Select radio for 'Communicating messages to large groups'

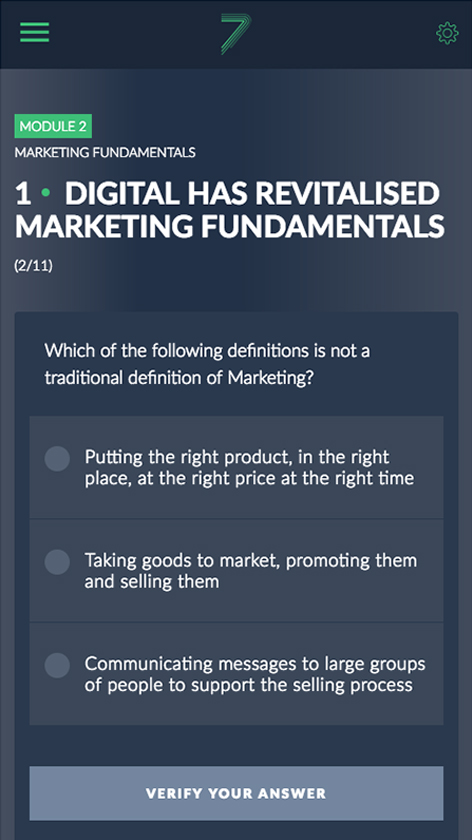(x=57, y=665)
